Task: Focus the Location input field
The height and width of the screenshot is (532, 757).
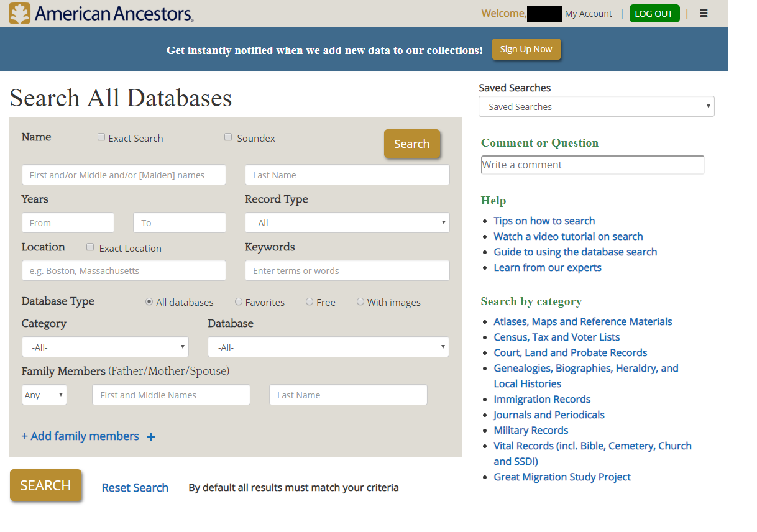Action: 124,270
